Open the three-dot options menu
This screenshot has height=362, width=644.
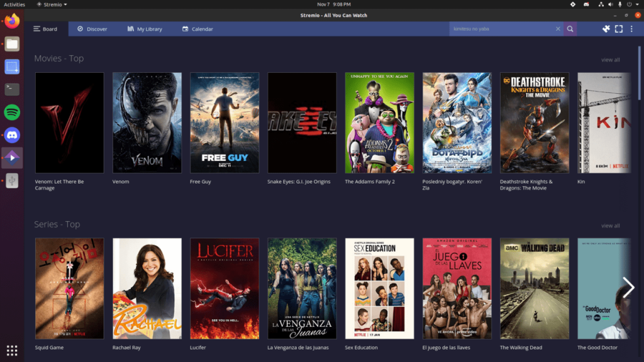(x=631, y=29)
